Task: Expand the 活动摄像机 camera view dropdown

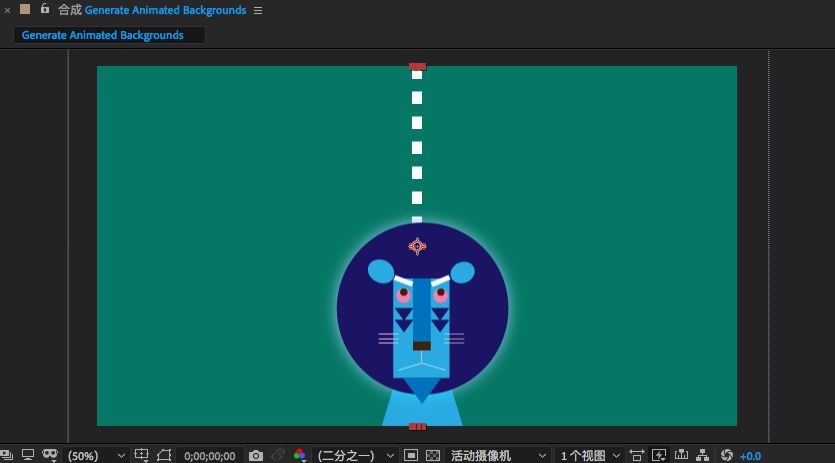Action: (x=498, y=455)
